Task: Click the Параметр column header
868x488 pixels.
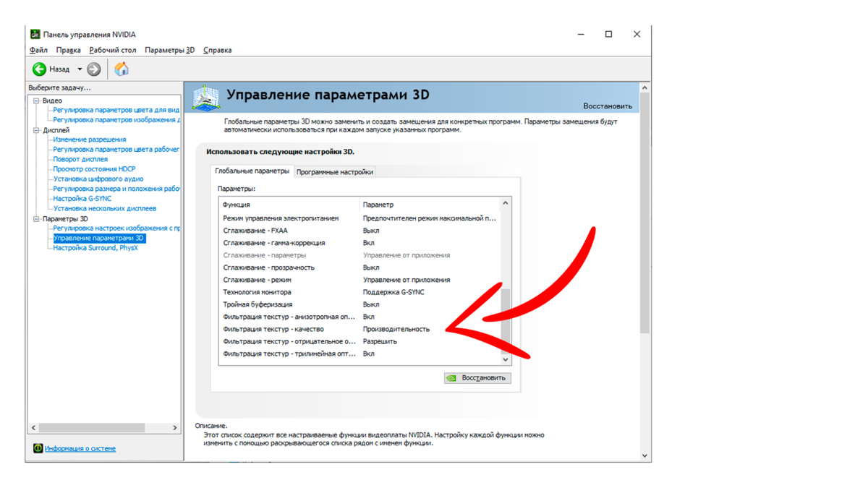Action: (430, 205)
